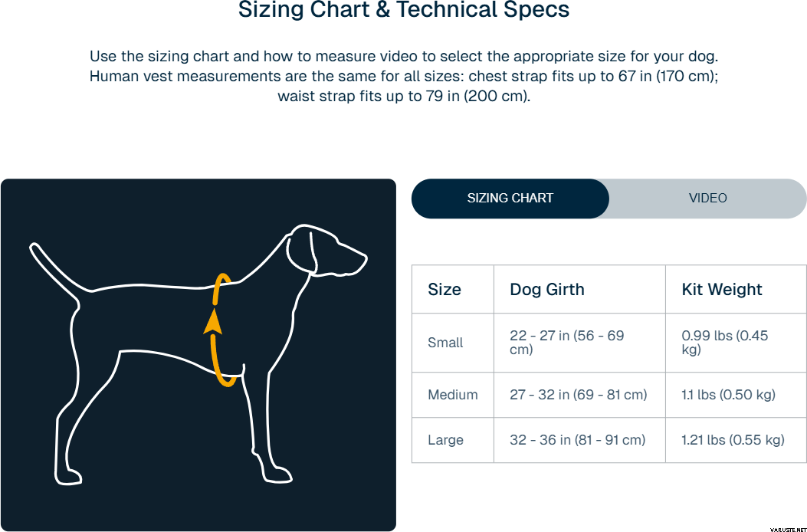This screenshot has width=807, height=532.
Task: Click the 0.99 lbs kit weight cell
Action: click(x=724, y=343)
